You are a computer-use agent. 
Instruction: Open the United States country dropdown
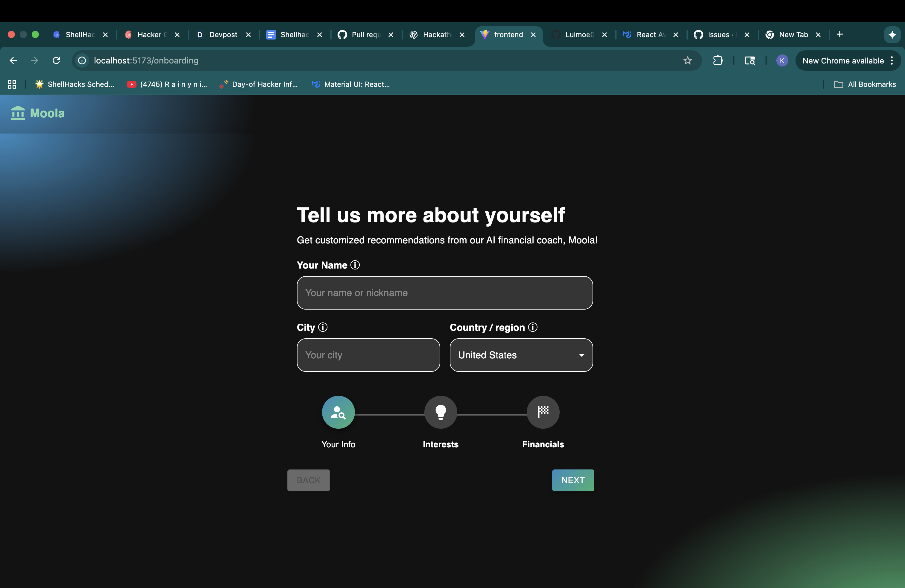(x=521, y=355)
